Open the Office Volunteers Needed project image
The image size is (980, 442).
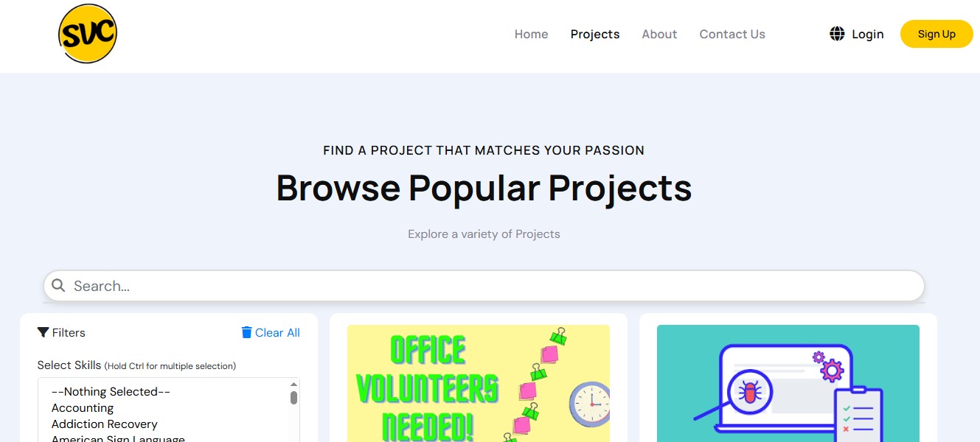coord(479,383)
